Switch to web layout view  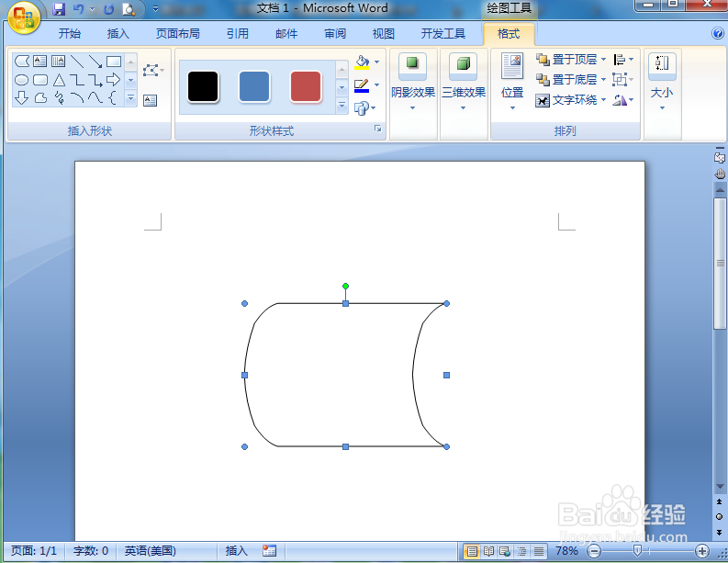point(505,551)
